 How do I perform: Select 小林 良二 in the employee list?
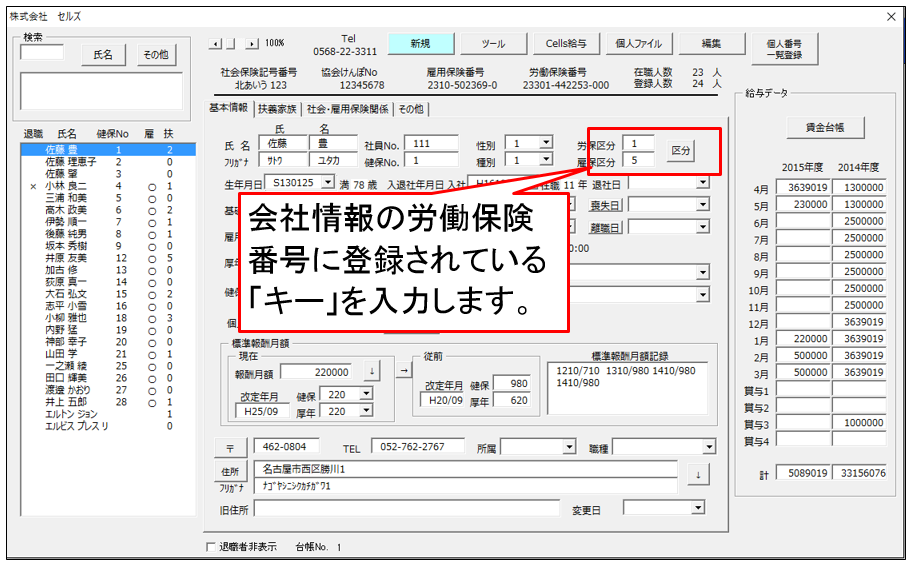[x=66, y=186]
